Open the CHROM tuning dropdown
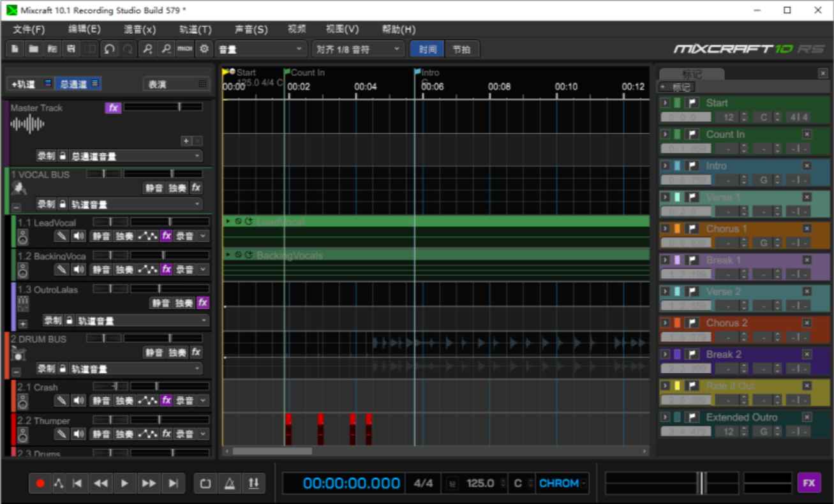Screen dimensions: 834x504 click(562, 483)
